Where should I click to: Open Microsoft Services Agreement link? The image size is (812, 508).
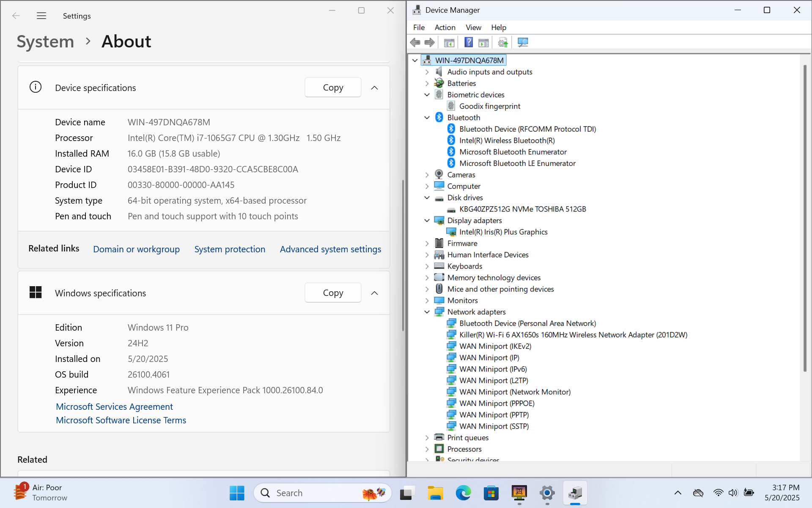[x=114, y=406]
